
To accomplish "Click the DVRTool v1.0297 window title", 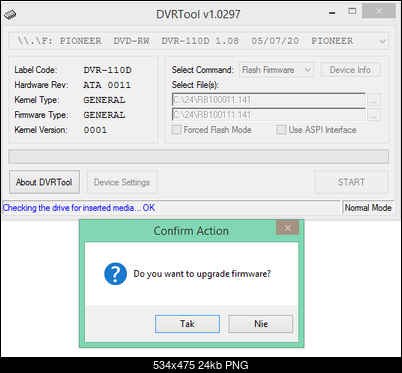I will click(x=198, y=14).
